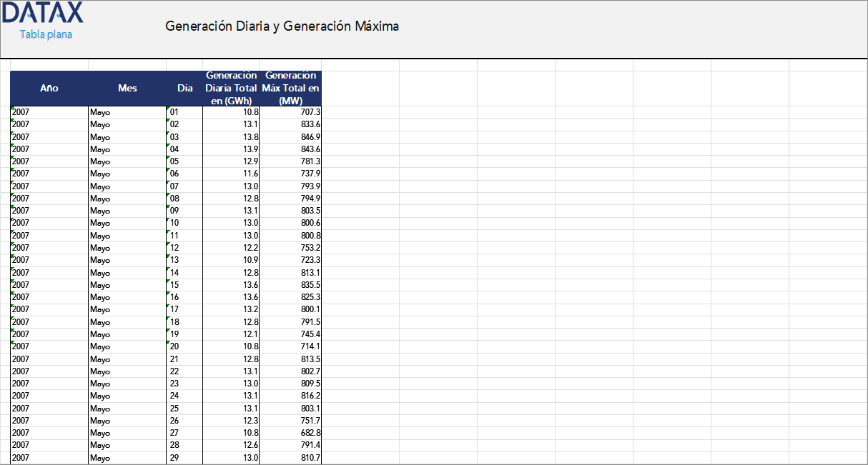Click the green corner marker on Día 20
868x465 pixels.
click(x=169, y=343)
